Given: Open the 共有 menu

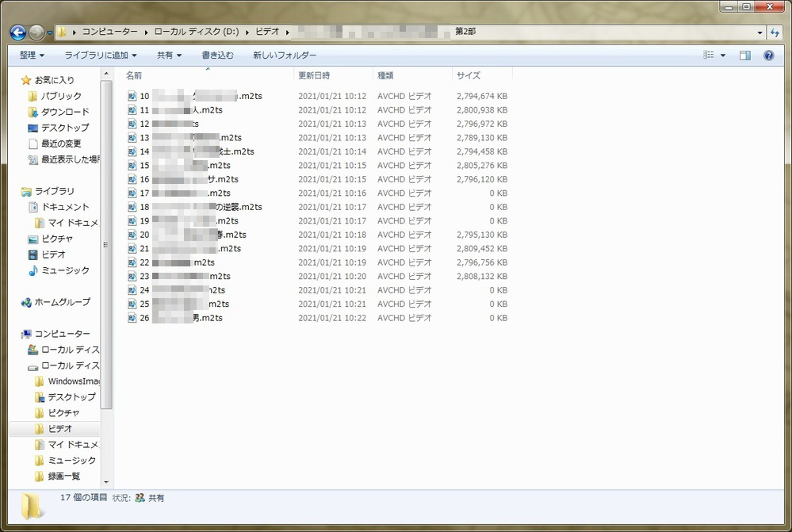Looking at the screenshot, I should [x=169, y=55].
